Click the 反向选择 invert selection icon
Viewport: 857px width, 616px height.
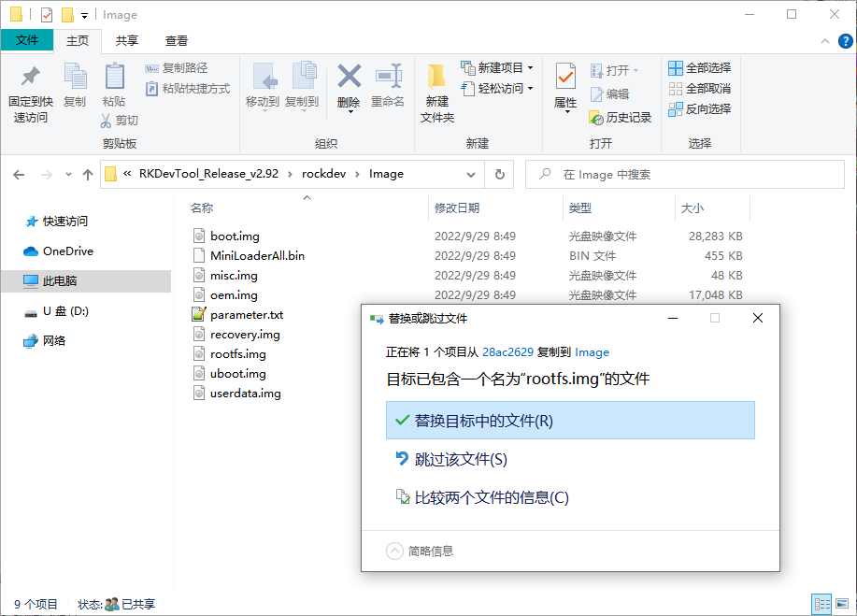click(676, 109)
